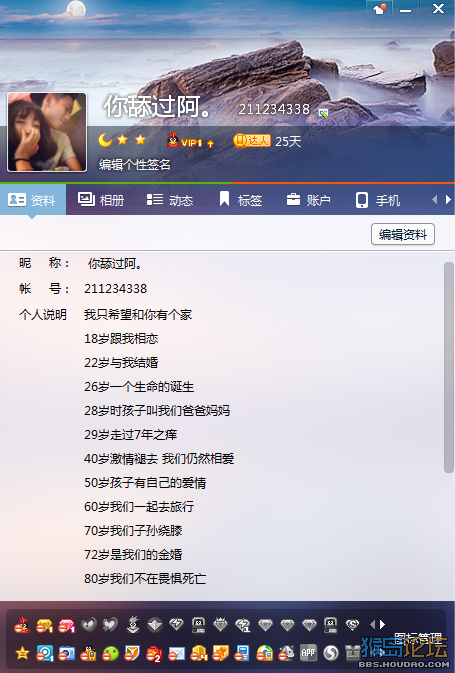Open the 达人 badge icon
The height and width of the screenshot is (673, 455).
pyautogui.click(x=252, y=140)
